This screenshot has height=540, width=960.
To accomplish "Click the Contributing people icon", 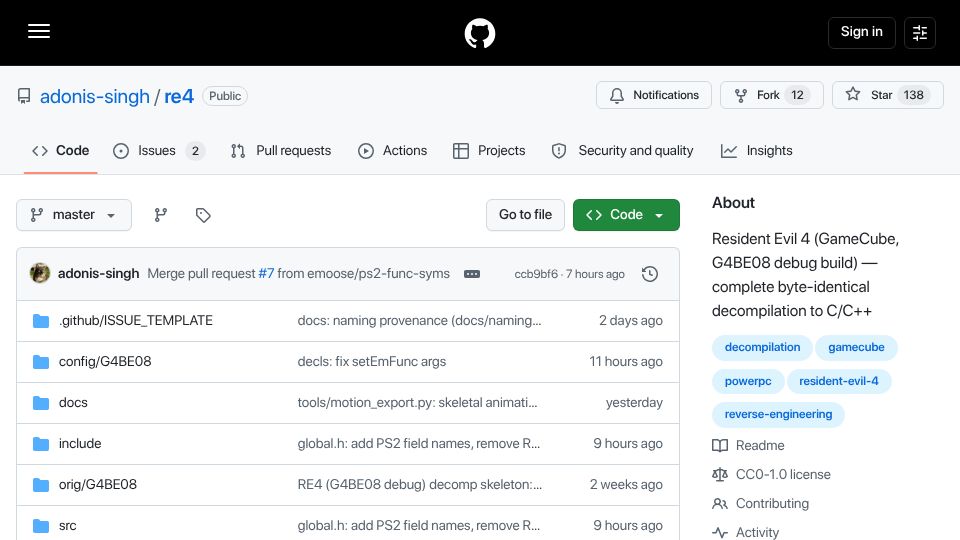I will click(x=720, y=503).
